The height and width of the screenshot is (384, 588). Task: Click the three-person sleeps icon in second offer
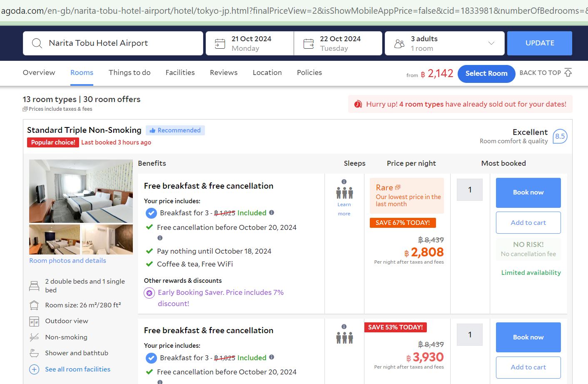coord(344,338)
